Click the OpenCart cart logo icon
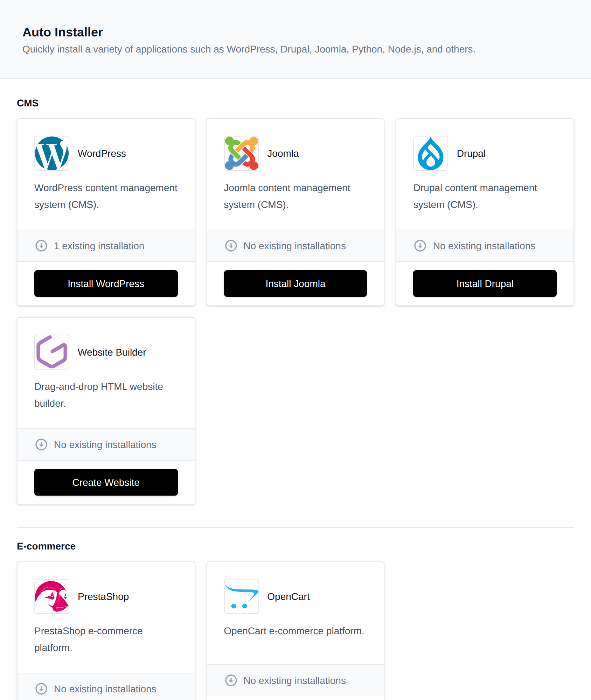This screenshot has width=591, height=700. pos(242,596)
